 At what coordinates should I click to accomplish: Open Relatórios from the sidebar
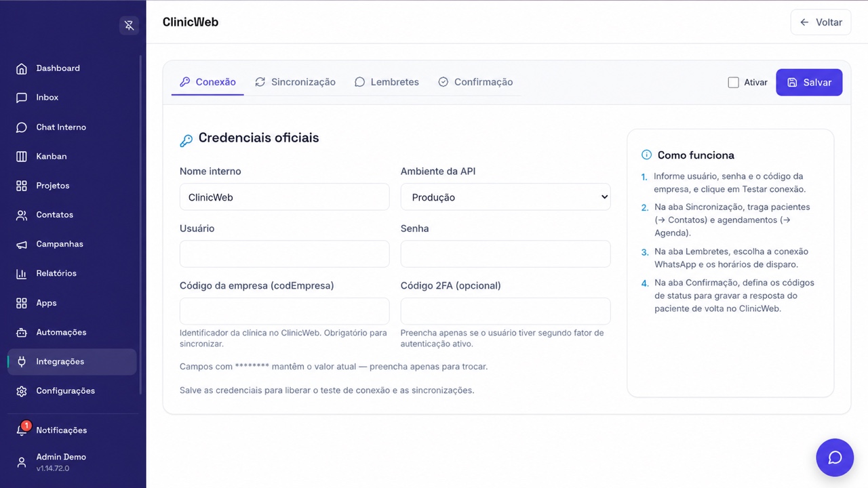pyautogui.click(x=72, y=274)
